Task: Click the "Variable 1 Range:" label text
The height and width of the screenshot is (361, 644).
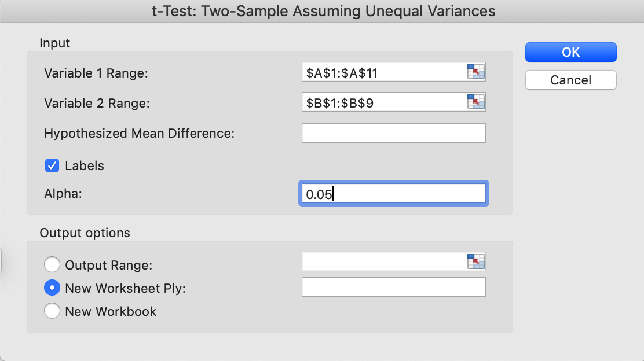Action: [96, 73]
